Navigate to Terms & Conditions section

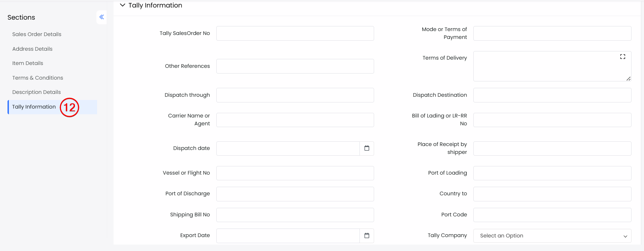coord(38,78)
